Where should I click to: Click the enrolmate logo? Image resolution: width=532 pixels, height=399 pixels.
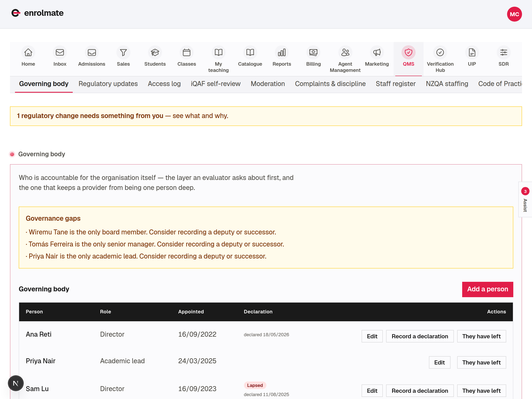(38, 13)
